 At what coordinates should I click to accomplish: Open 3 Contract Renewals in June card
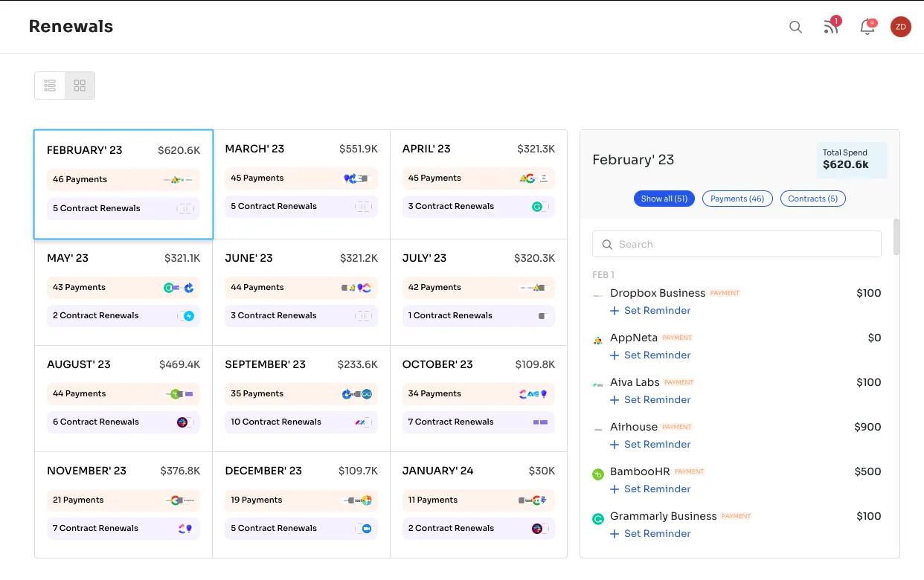pos(301,315)
